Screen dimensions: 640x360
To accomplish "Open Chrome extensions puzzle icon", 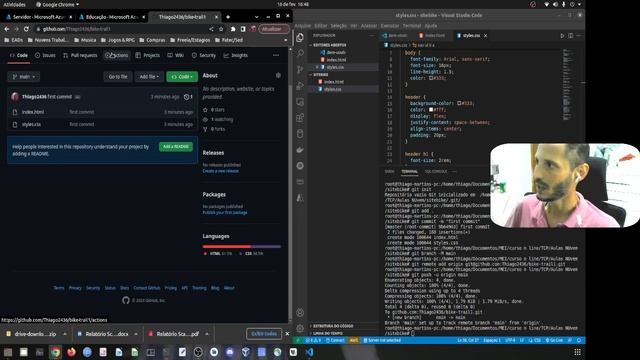I will pyautogui.click(x=233, y=29).
